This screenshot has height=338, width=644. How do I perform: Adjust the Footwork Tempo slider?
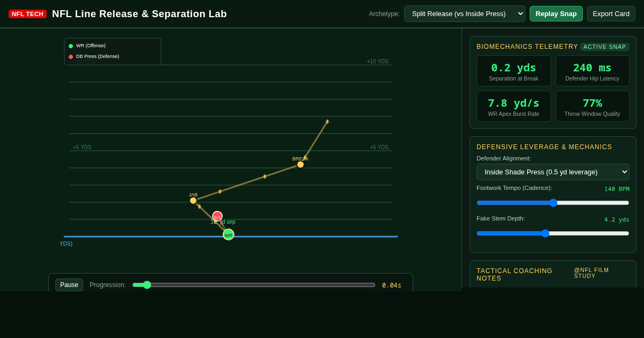[x=553, y=203]
